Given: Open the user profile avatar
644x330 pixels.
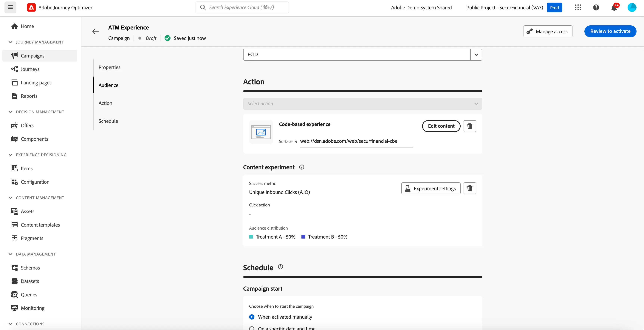Looking at the screenshot, I should [632, 7].
